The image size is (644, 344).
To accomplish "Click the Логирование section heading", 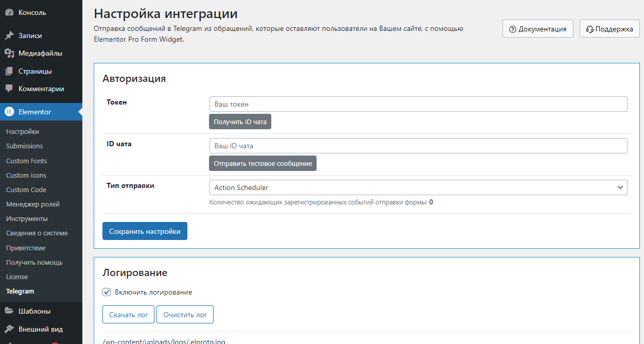I will click(135, 272).
